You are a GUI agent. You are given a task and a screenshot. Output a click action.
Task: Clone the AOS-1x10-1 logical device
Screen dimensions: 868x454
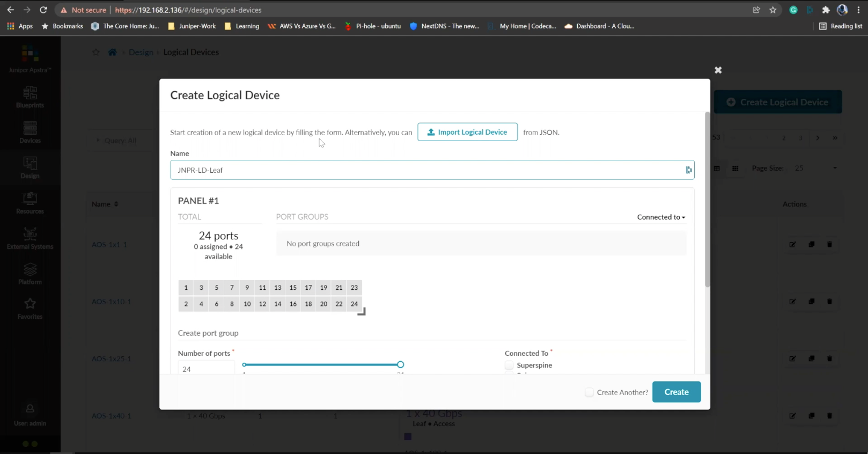pos(812,302)
